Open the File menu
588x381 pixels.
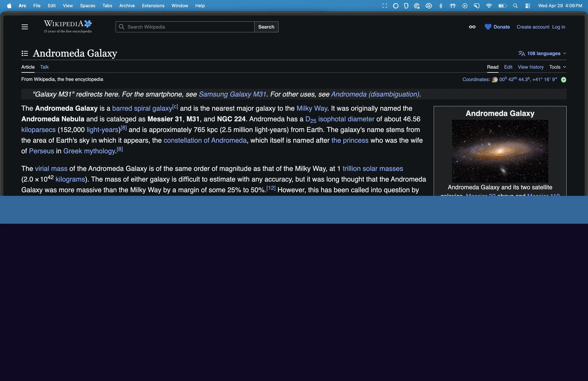coord(37,6)
